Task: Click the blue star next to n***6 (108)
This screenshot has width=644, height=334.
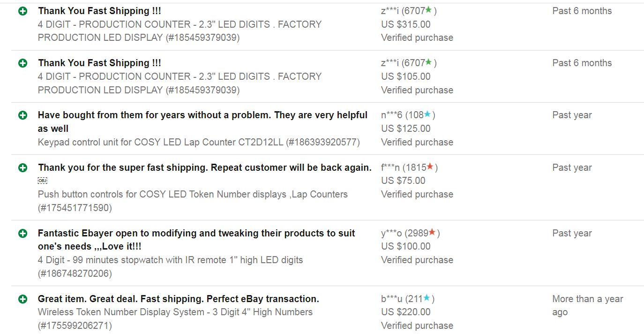Action: [x=427, y=114]
